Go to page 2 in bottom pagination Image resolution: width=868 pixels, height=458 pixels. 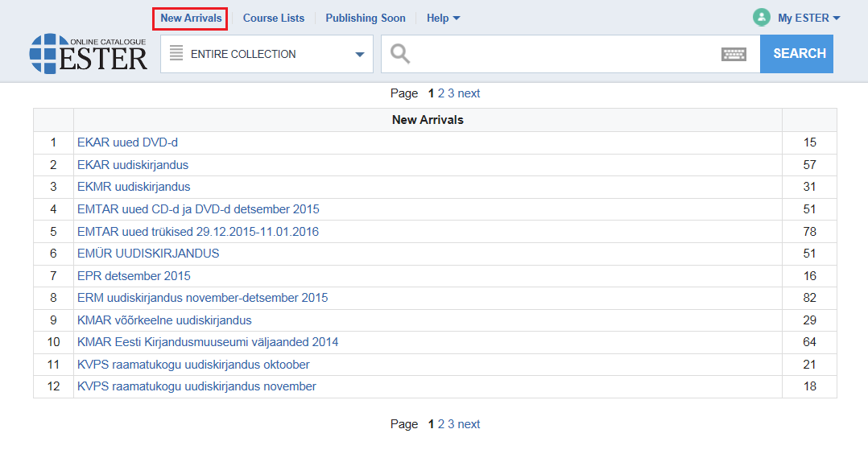(441, 424)
